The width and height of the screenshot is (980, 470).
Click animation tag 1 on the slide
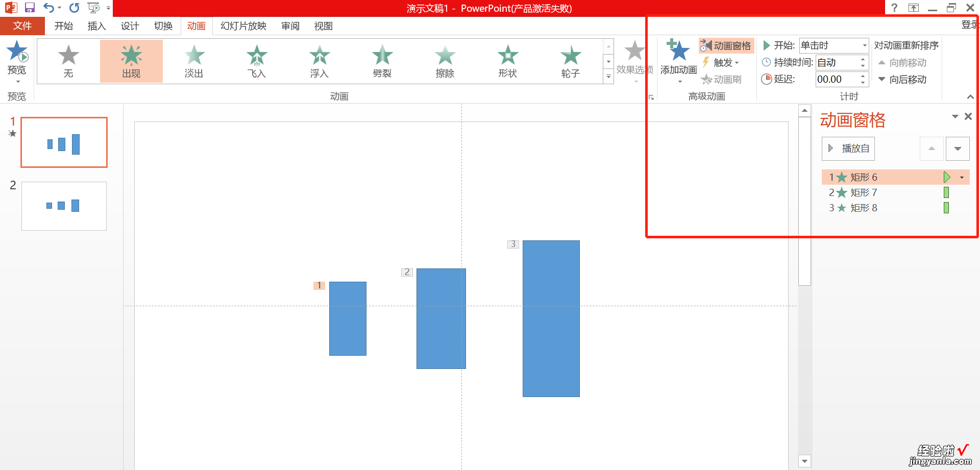(x=319, y=285)
